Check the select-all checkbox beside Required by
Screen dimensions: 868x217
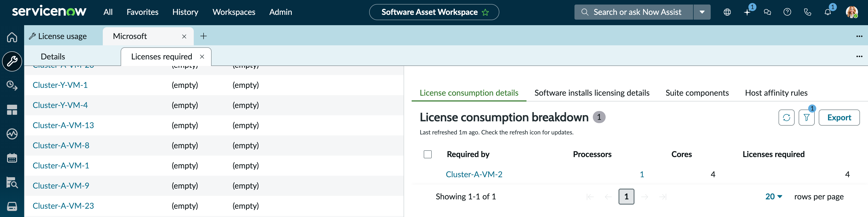(428, 154)
